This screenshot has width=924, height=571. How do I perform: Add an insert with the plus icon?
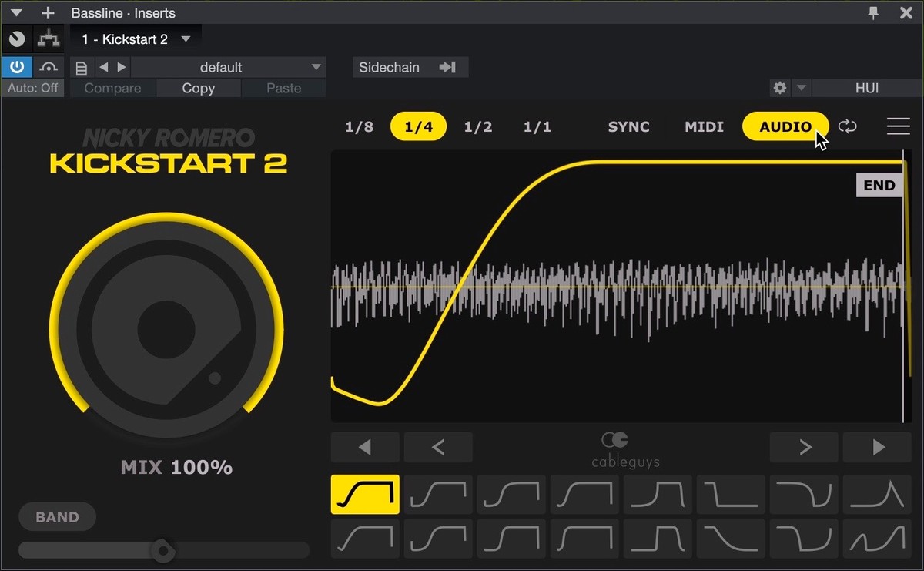point(48,12)
